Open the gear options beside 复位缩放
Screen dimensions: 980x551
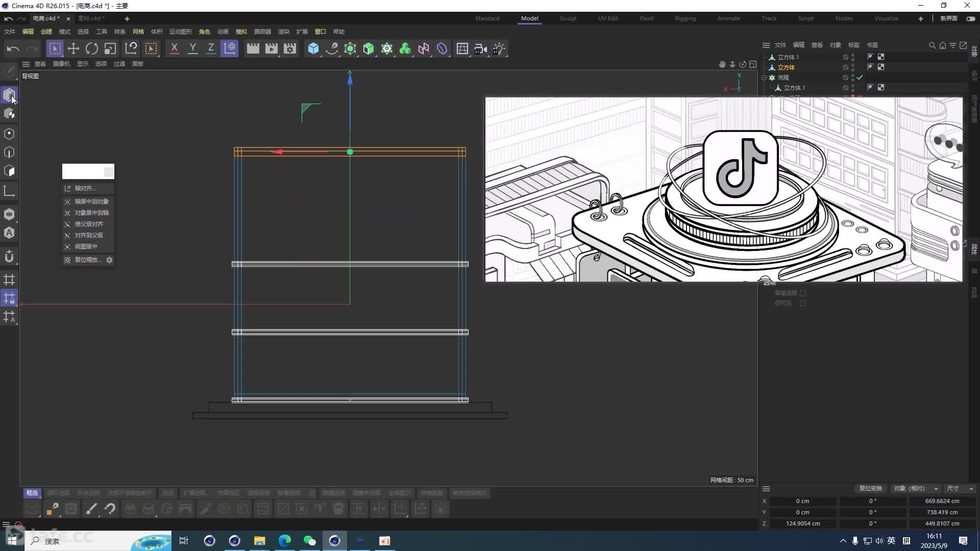click(109, 260)
